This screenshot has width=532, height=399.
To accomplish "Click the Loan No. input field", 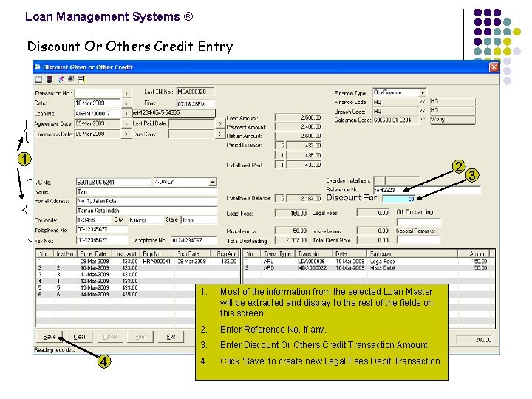I will pyautogui.click(x=98, y=113).
